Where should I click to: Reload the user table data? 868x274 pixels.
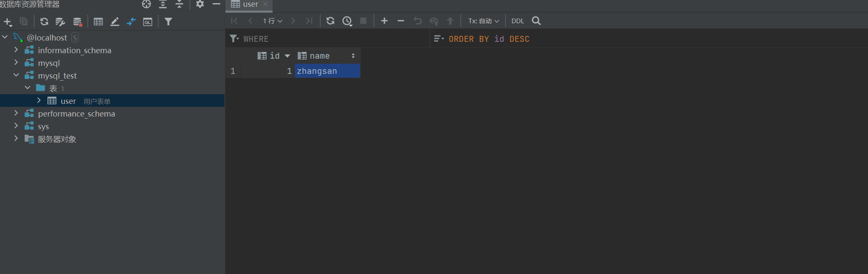tap(330, 21)
